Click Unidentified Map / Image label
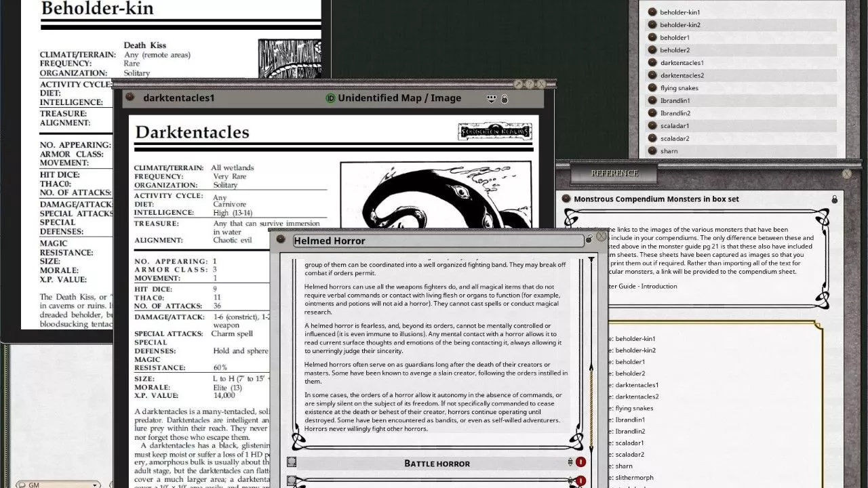This screenshot has width=868, height=488. click(399, 98)
